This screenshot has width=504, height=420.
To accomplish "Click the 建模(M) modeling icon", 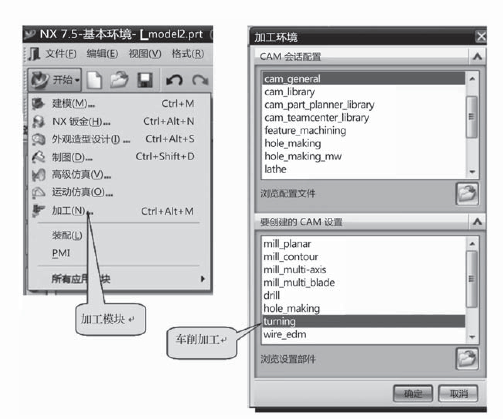I will [38, 103].
